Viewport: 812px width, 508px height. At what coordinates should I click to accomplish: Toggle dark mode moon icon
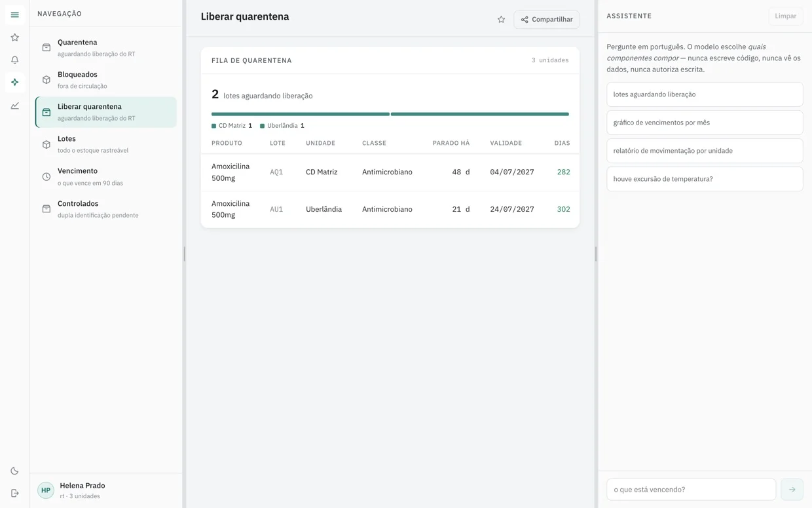(x=14, y=471)
